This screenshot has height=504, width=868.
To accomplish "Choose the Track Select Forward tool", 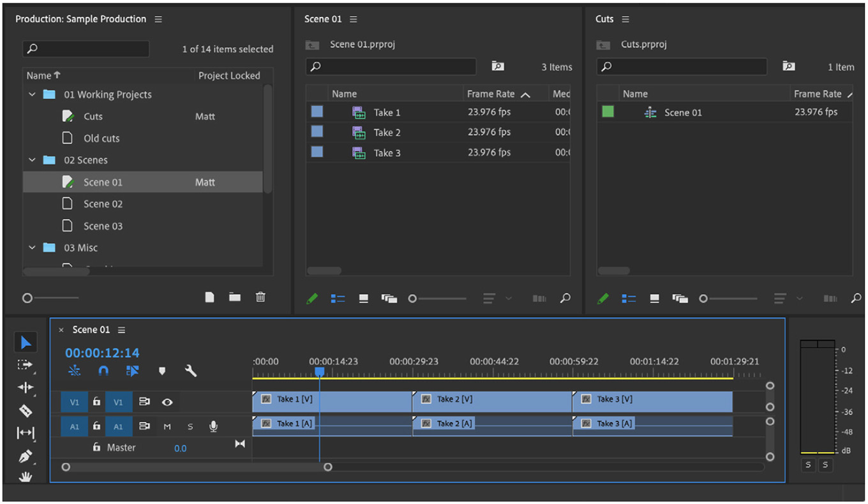I will (x=25, y=365).
